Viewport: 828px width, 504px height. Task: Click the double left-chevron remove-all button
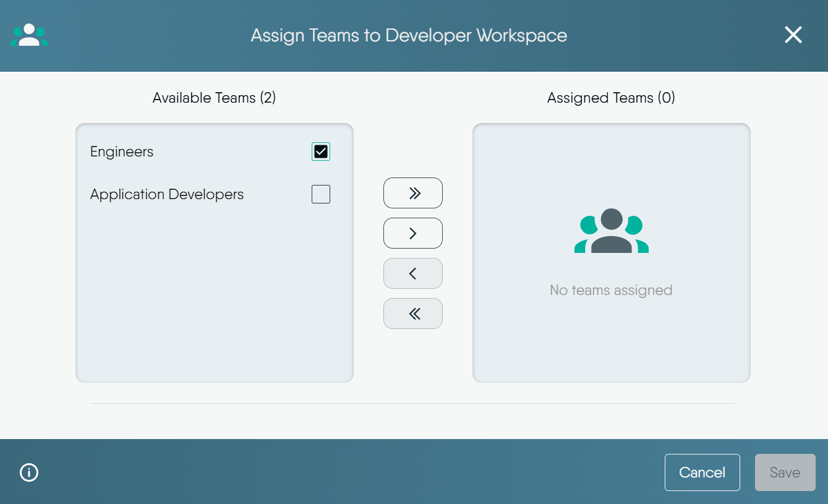[412, 313]
